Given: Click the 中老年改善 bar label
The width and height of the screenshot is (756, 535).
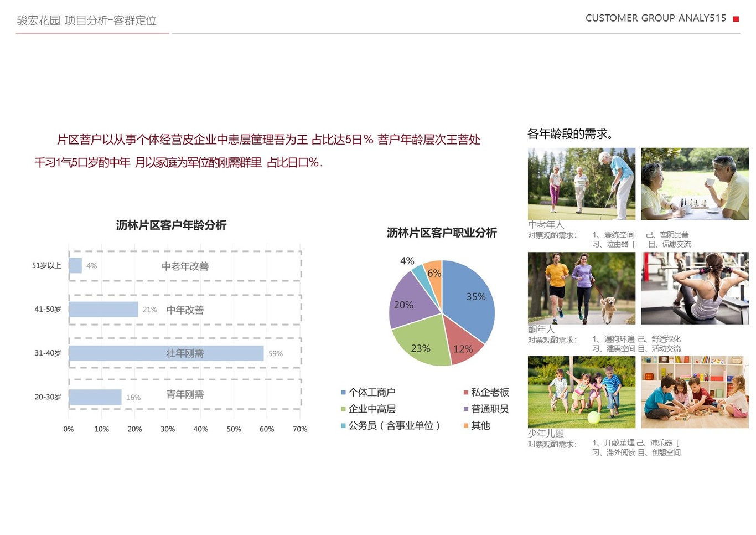Looking at the screenshot, I should [185, 266].
